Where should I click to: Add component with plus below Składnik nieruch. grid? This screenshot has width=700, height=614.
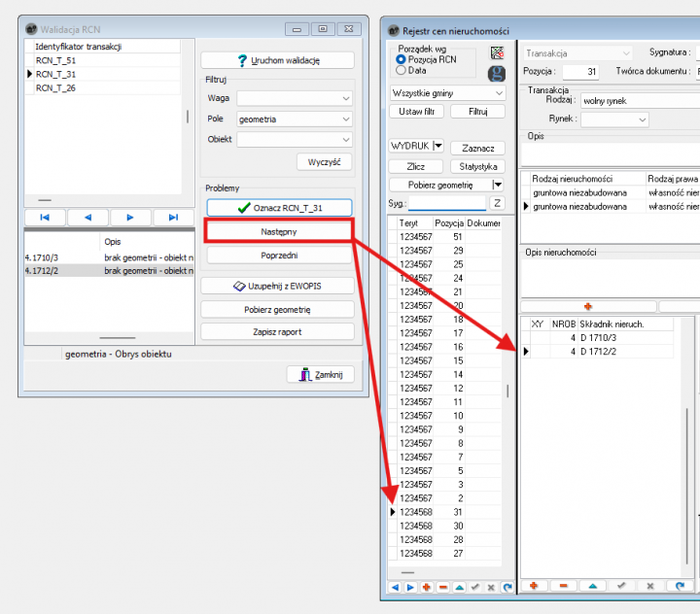(x=534, y=586)
